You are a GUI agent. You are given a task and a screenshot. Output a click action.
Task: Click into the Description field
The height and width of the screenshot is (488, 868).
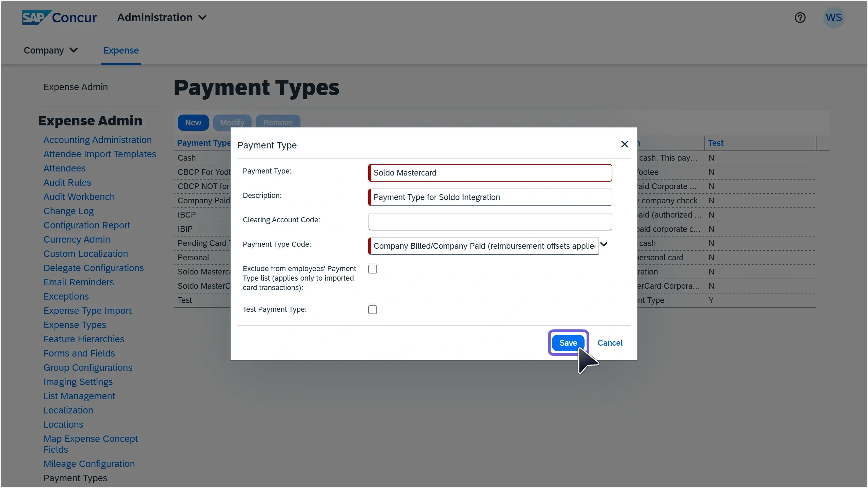[x=490, y=197]
